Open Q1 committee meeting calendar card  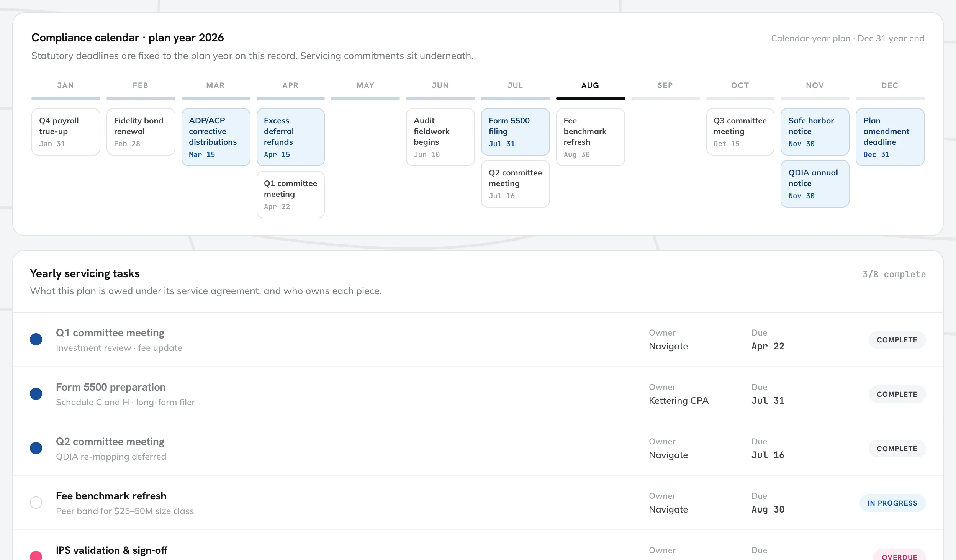(x=290, y=195)
